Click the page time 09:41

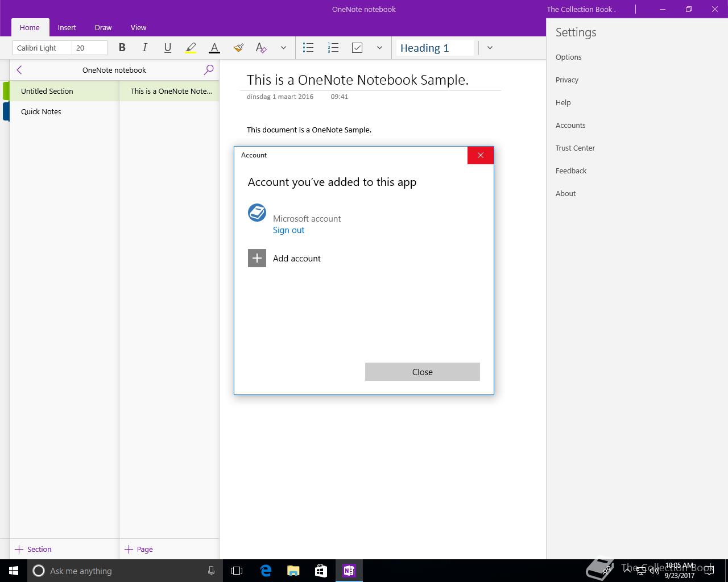[340, 97]
